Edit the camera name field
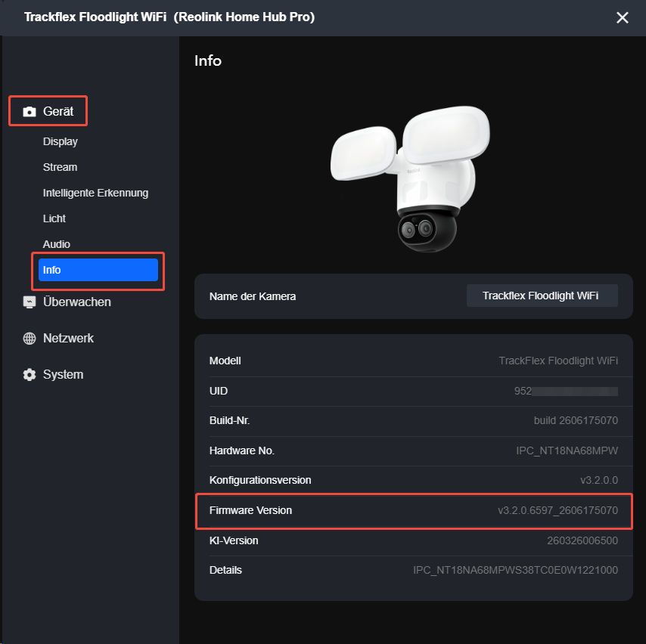This screenshot has width=646, height=644. point(542,296)
